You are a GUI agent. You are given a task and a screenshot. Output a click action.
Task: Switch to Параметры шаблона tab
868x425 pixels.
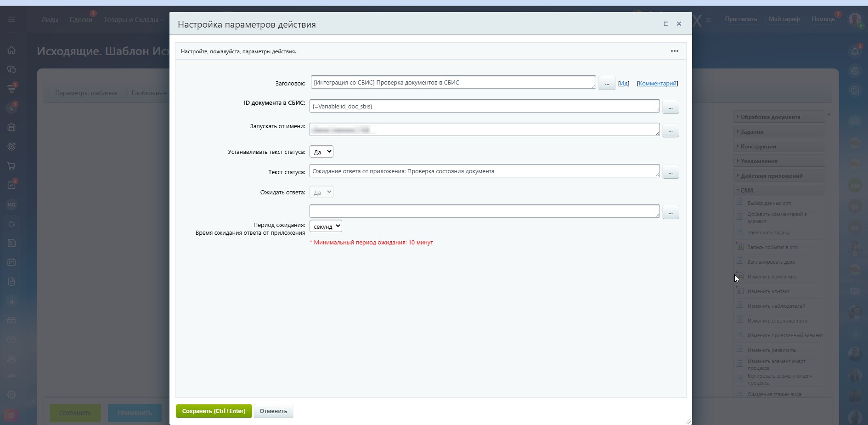pos(86,93)
